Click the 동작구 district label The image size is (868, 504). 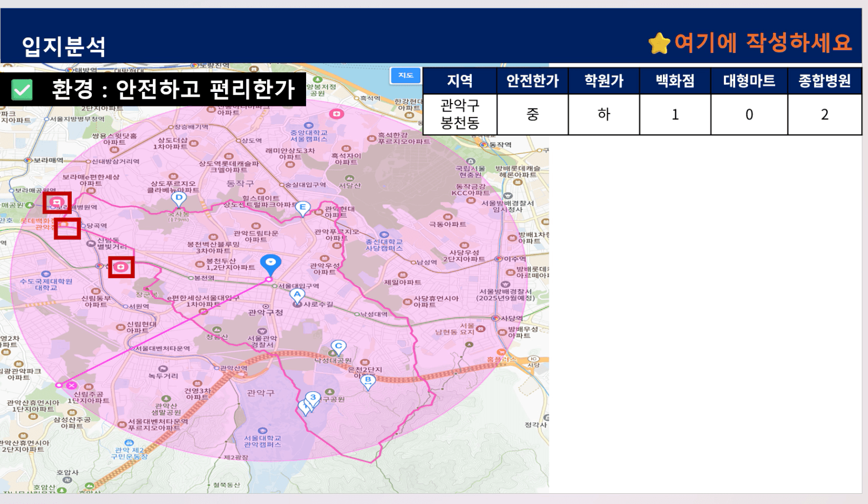coord(240,184)
